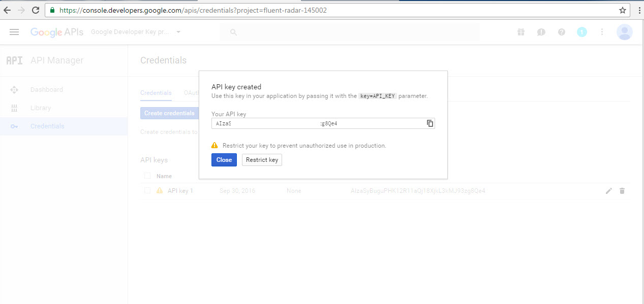Open notifications showing the badge 1
This screenshot has height=304, width=644.
click(581, 31)
